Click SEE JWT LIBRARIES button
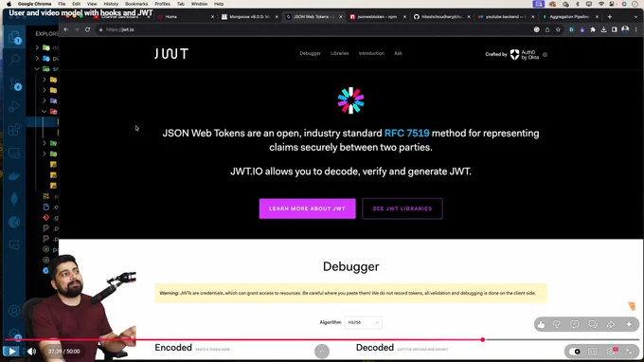The width and height of the screenshot is (644, 362). pos(402,208)
